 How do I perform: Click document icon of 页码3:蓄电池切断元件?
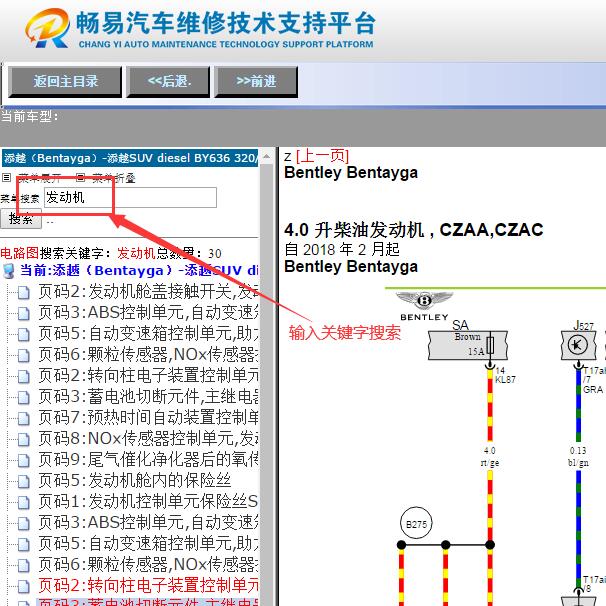coord(24,397)
